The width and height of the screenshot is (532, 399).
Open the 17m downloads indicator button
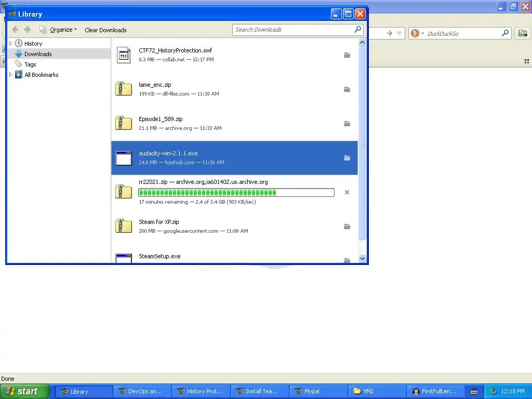523,33
